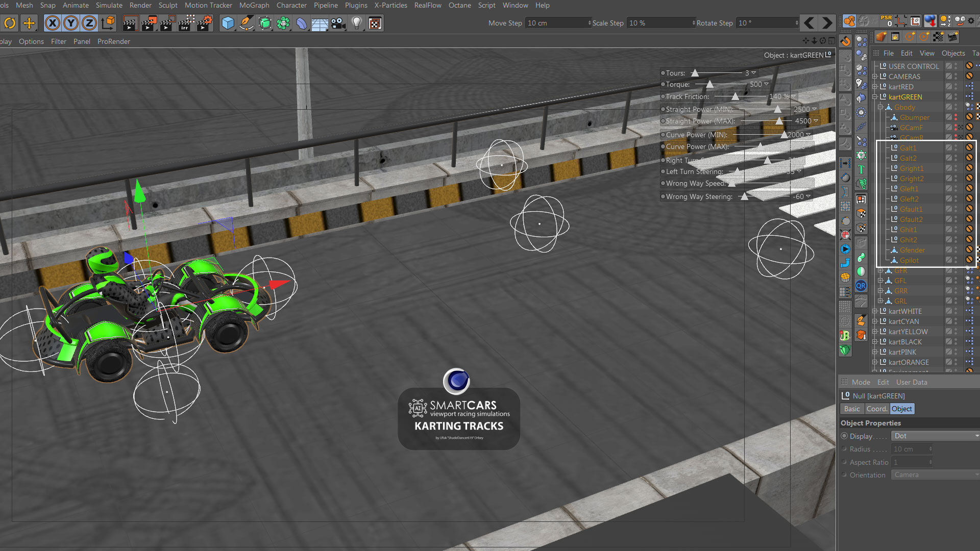Screen dimensions: 980x551
Task: Open the User Data menu in attributes
Action: (x=911, y=382)
